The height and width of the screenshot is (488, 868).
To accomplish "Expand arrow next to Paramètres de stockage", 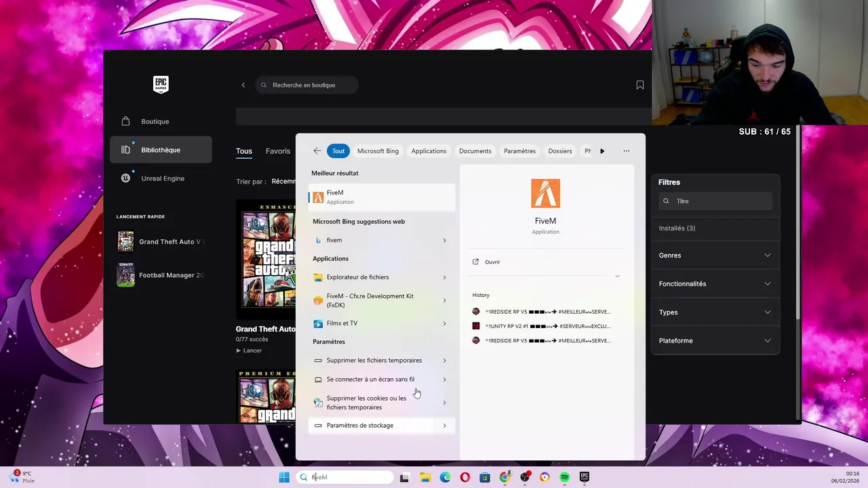I will [445, 426].
